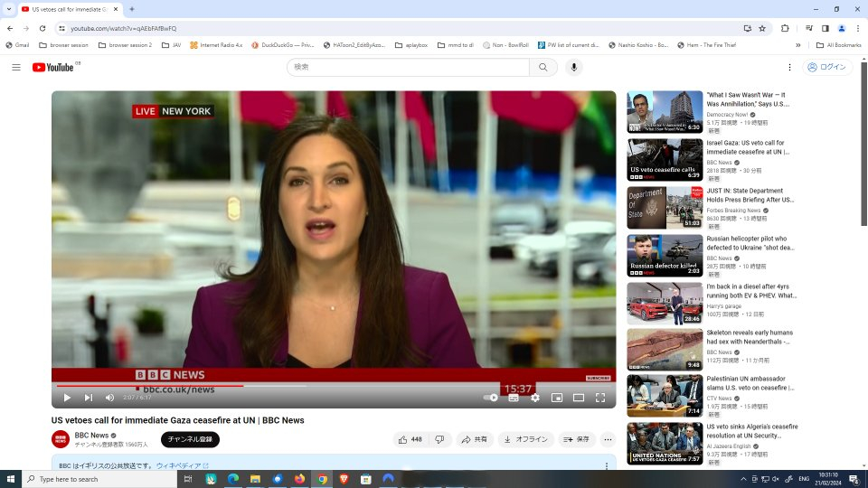Image resolution: width=868 pixels, height=488 pixels.
Task: Open Chrome three-dot menu
Action: [x=858, y=28]
